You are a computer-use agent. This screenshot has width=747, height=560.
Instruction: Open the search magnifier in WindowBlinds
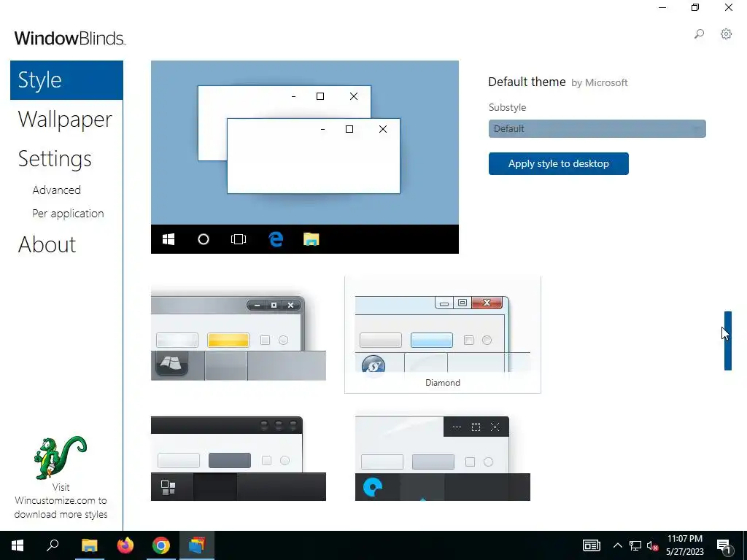[699, 34]
